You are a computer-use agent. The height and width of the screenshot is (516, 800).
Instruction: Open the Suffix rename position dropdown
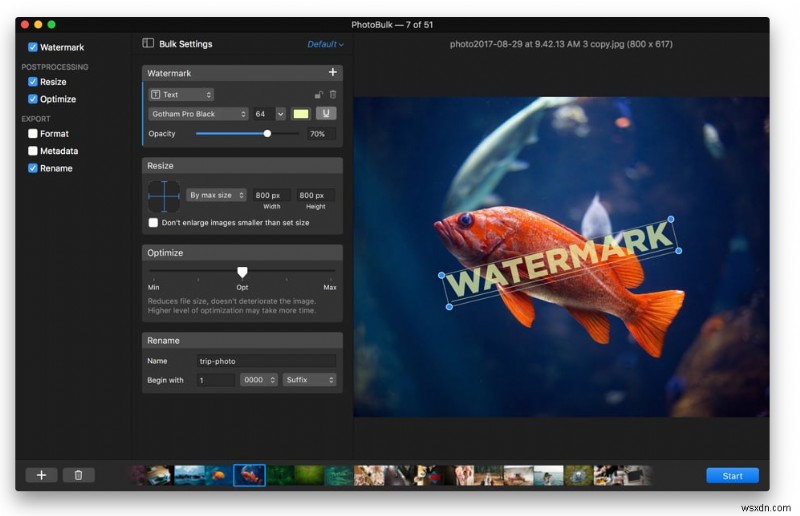(x=309, y=380)
